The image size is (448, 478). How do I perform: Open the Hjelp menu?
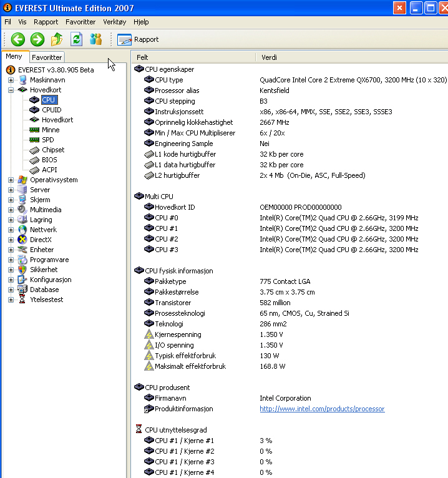click(x=141, y=22)
